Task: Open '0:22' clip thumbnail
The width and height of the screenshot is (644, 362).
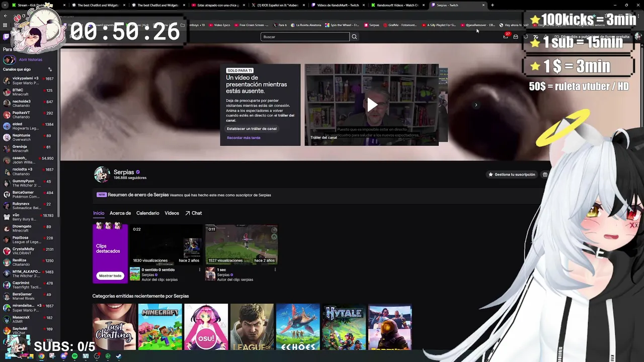Action: (x=166, y=244)
